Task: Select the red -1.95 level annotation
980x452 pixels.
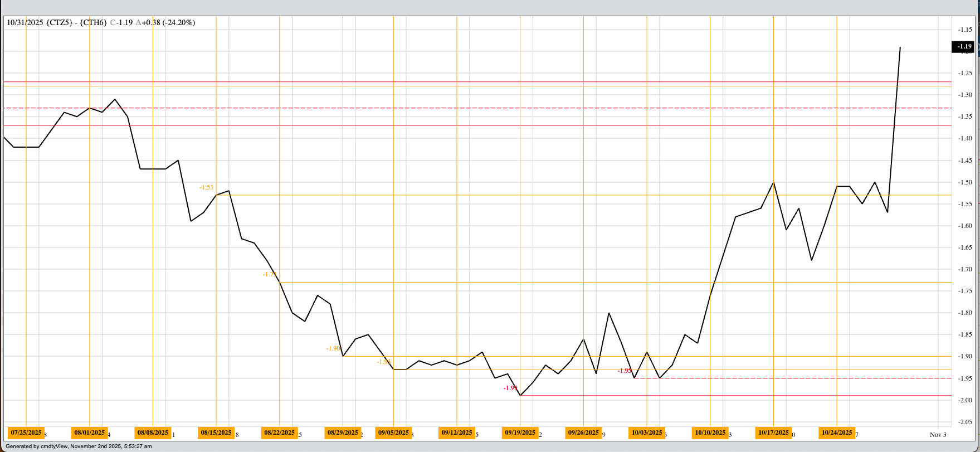Action: [x=625, y=371]
